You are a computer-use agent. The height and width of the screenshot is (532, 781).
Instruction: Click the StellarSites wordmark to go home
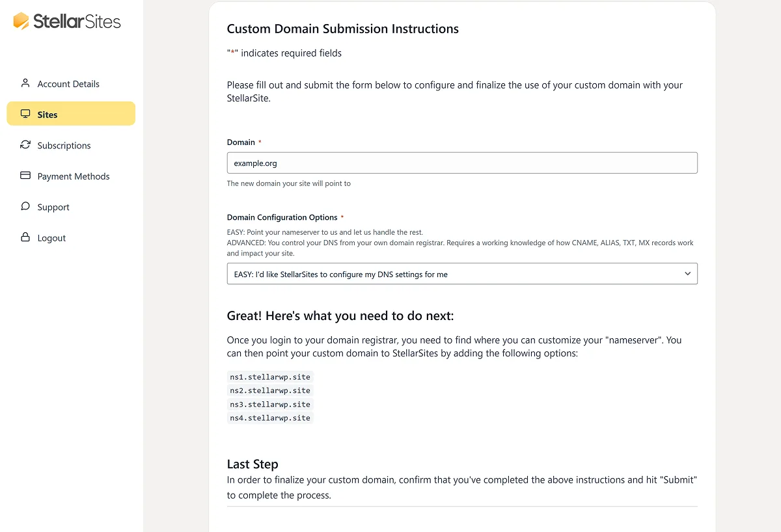click(78, 21)
